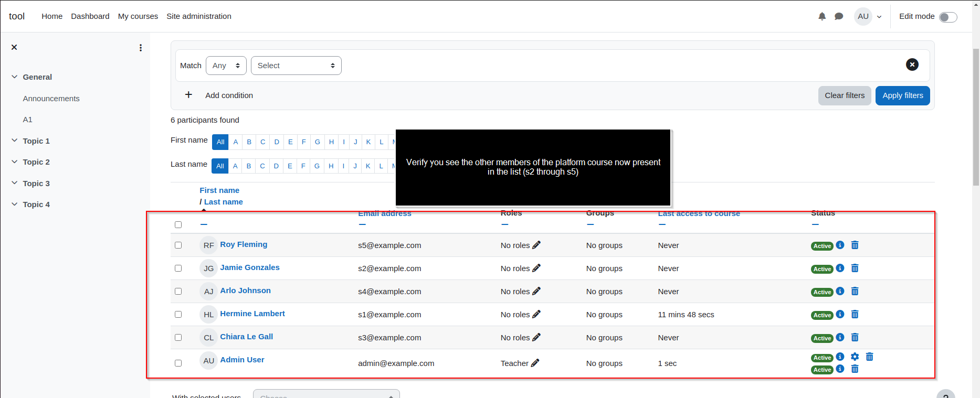980x398 pixels.
Task: Hide the Email address column
Action: coord(362,224)
